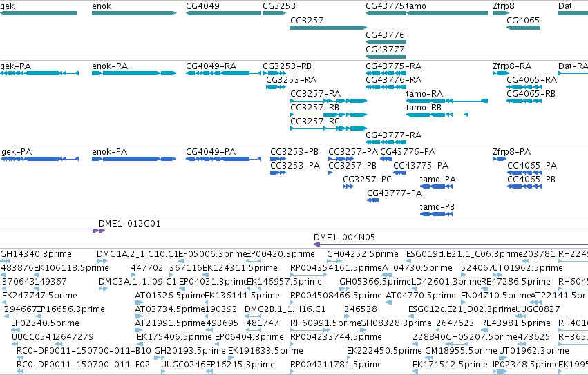This screenshot has height=375, width=588.
Task: Open the CG3257-RA transcript label
Action: (315, 94)
